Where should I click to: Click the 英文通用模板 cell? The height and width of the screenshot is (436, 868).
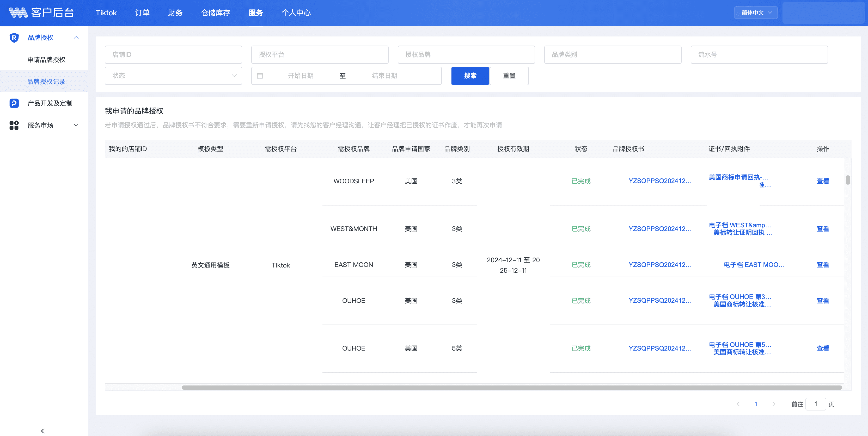pyautogui.click(x=210, y=265)
